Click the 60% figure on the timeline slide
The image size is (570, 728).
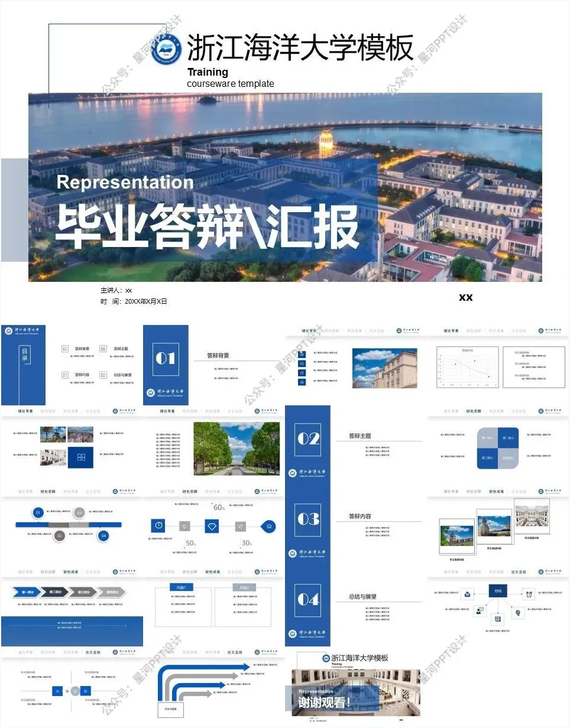tap(219, 507)
